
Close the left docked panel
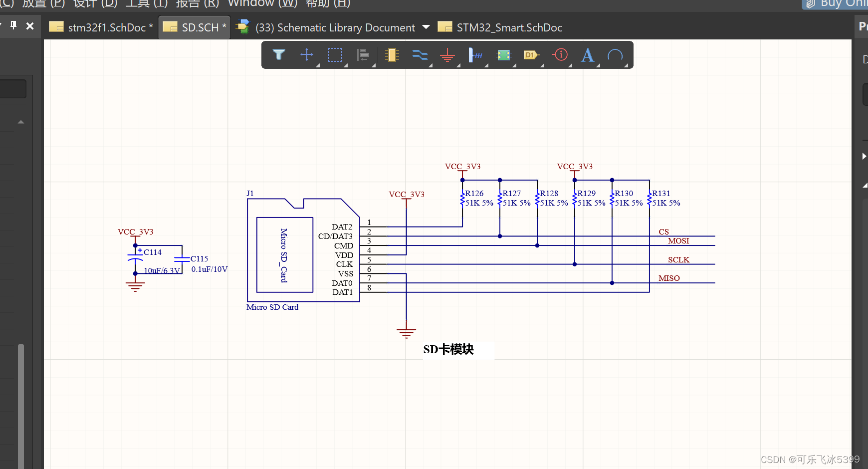pyautogui.click(x=30, y=26)
